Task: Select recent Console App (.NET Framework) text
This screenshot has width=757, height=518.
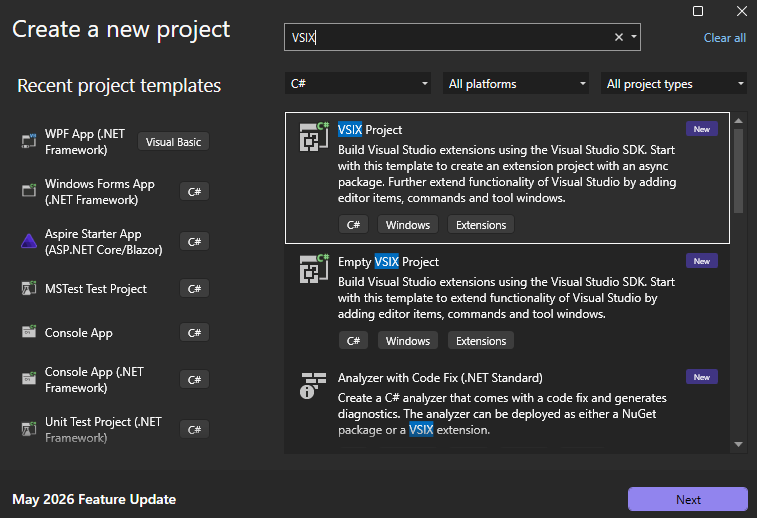Action: [94, 379]
